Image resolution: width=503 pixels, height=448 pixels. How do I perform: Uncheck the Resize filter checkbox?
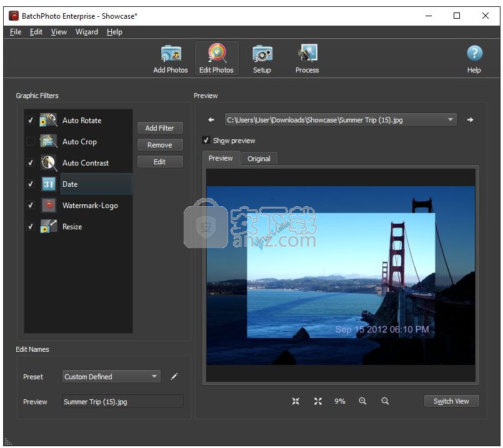tap(30, 226)
